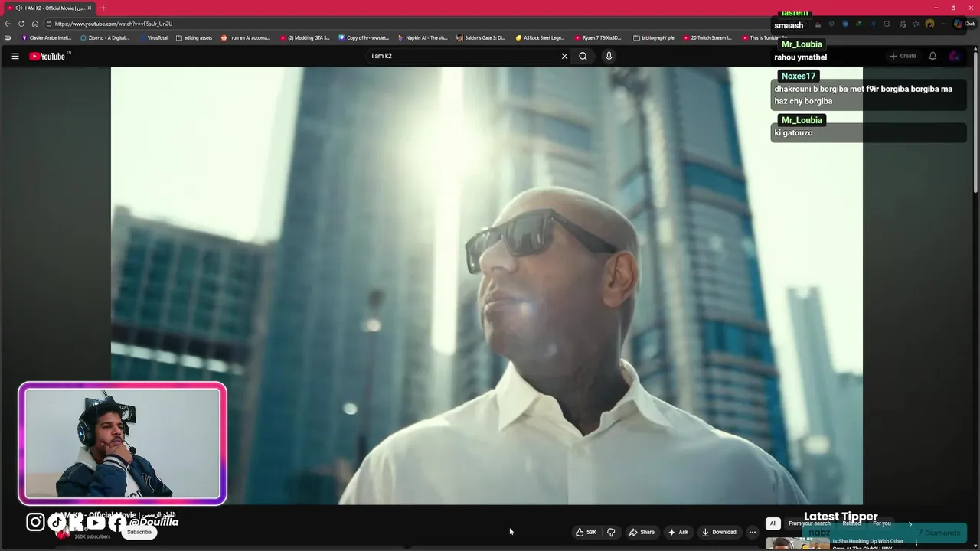Like the video with 53K likes
Viewport: 980px width, 551px height.
click(x=586, y=532)
